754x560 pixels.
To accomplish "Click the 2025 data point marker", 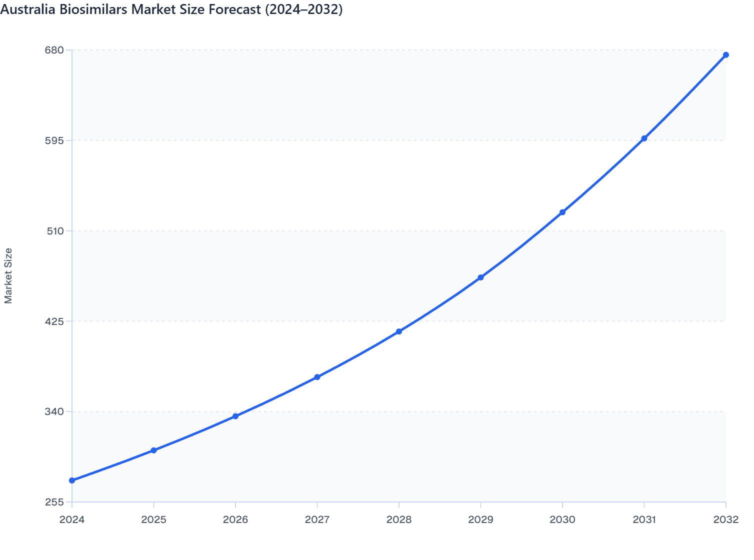I will coord(153,450).
